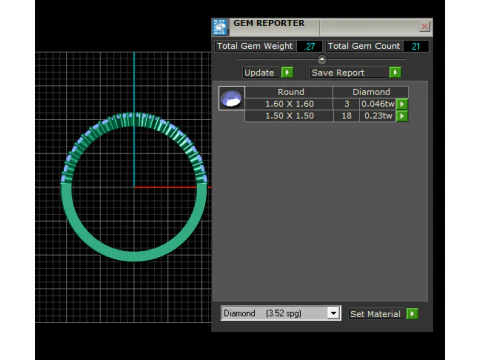Collapse the panel using round arrow toggle
This screenshot has width=480, height=360.
[322, 59]
